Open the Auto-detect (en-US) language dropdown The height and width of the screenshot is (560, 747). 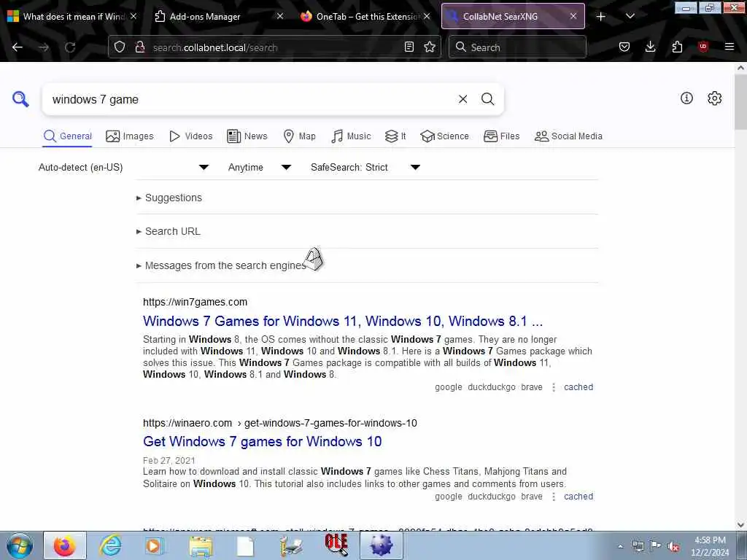click(124, 167)
